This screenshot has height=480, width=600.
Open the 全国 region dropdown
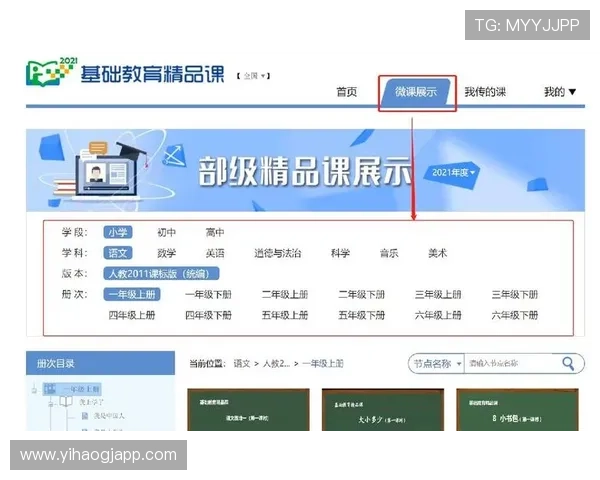[x=254, y=76]
